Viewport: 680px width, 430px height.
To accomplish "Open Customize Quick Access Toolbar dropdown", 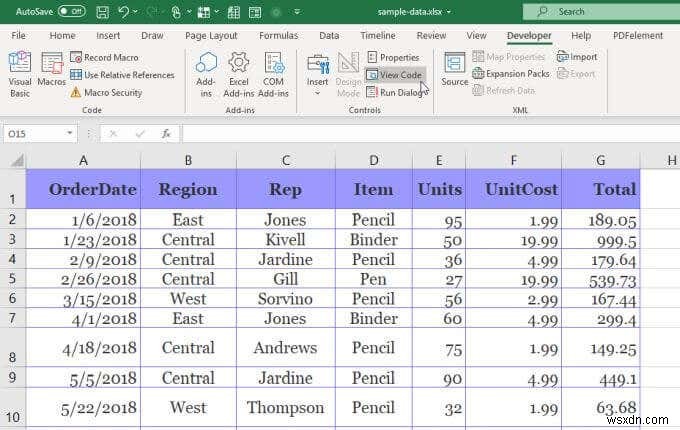I will pyautogui.click(x=297, y=12).
